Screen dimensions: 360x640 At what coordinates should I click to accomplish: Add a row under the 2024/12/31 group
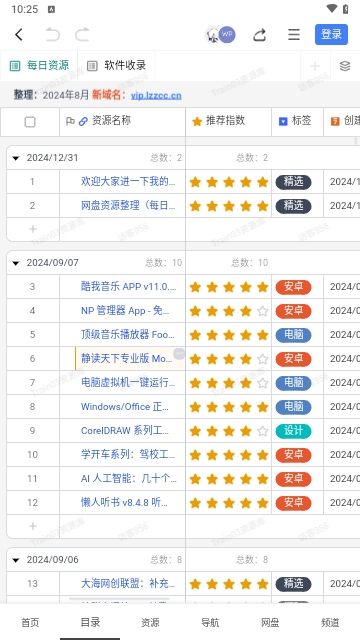point(33,229)
